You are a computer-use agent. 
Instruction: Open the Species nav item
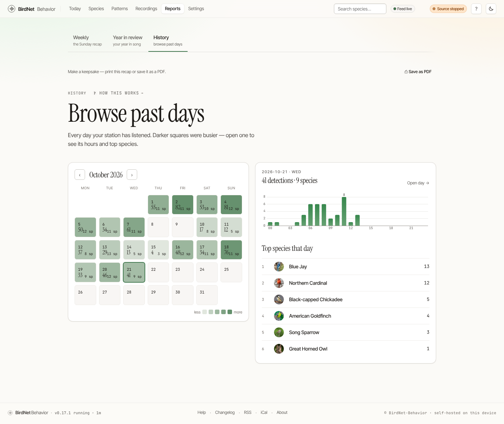[x=96, y=9]
